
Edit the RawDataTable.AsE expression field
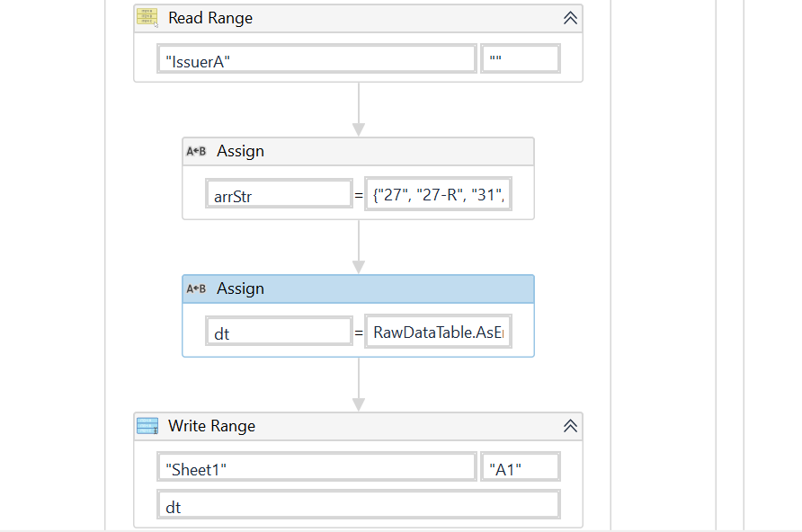pos(439,333)
